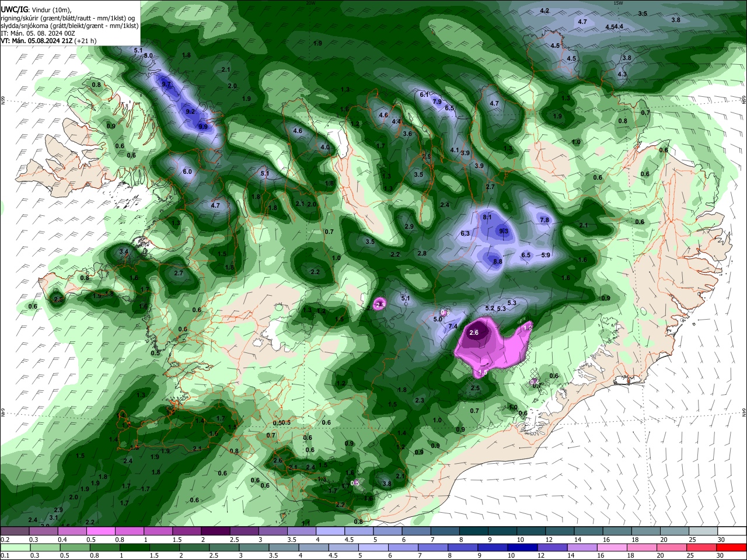Click the 'VT: Mán. 05.08.2024 21Z (+21 h)' line

48,41
